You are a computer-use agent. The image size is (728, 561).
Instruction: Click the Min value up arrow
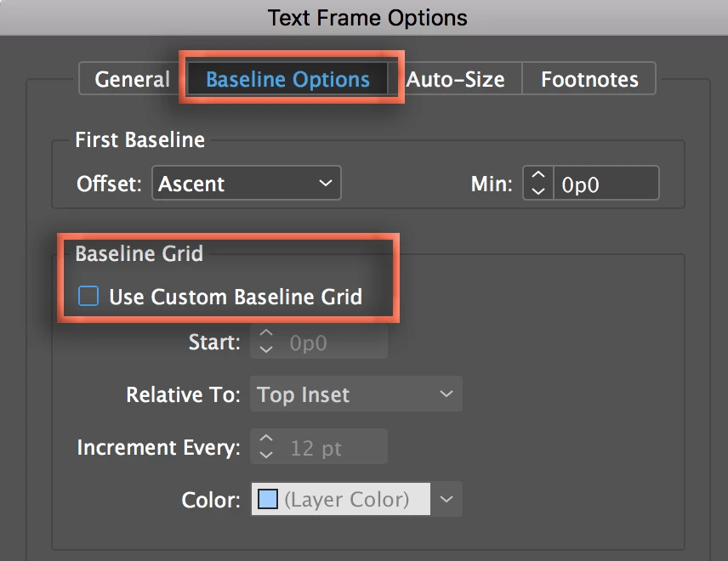click(537, 177)
